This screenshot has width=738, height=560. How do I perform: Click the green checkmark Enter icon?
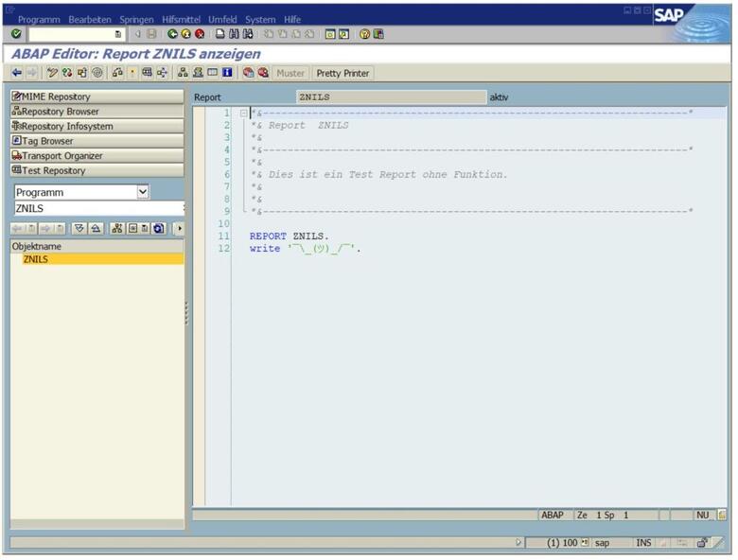point(16,34)
